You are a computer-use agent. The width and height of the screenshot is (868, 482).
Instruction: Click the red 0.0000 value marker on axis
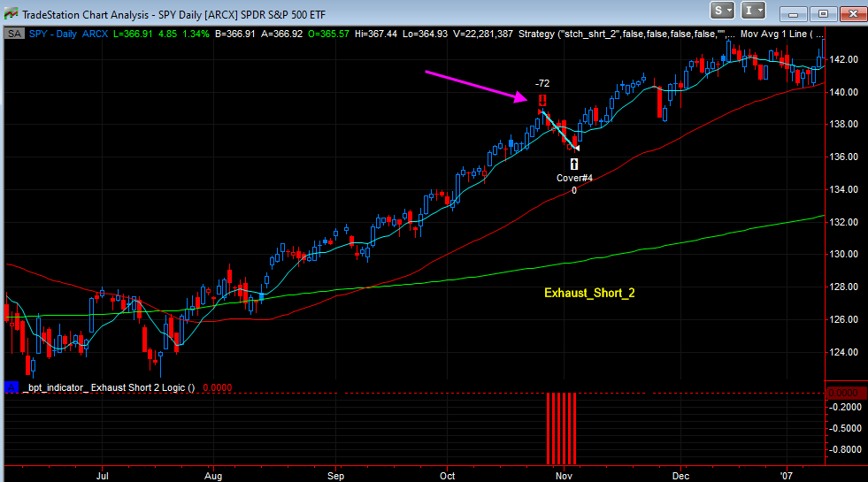843,392
